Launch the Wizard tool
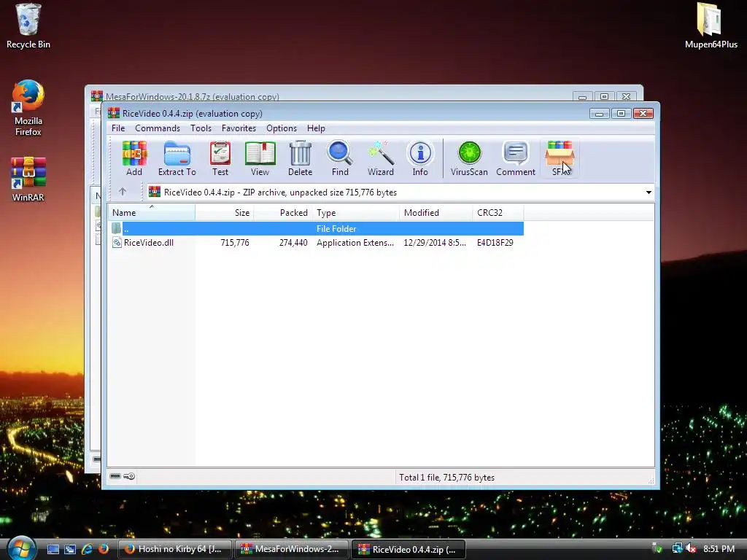 point(381,158)
